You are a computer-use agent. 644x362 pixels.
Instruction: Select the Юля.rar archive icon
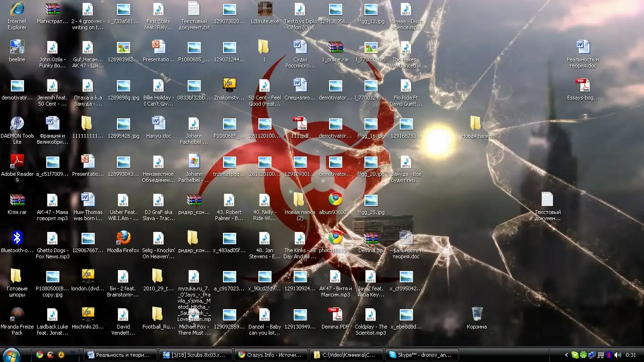click(17, 200)
